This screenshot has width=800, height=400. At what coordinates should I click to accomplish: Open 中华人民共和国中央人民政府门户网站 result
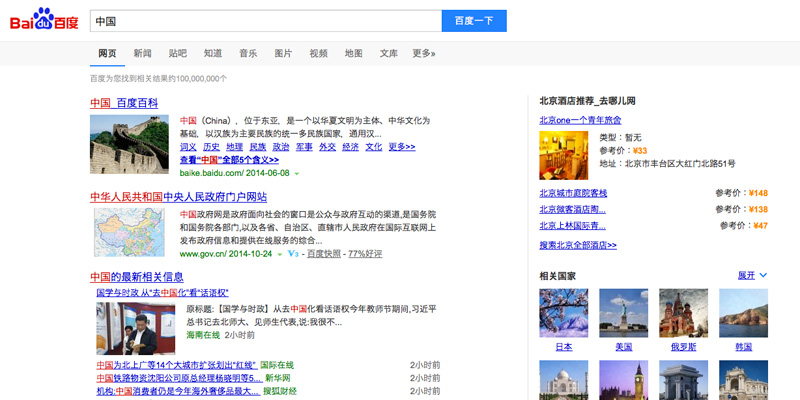(x=179, y=197)
